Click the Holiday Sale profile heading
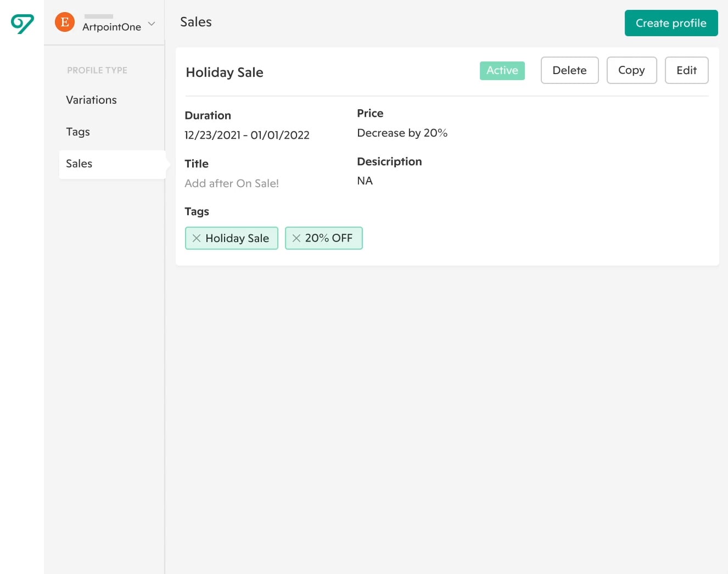Viewport: 728px width, 574px height. (x=225, y=72)
